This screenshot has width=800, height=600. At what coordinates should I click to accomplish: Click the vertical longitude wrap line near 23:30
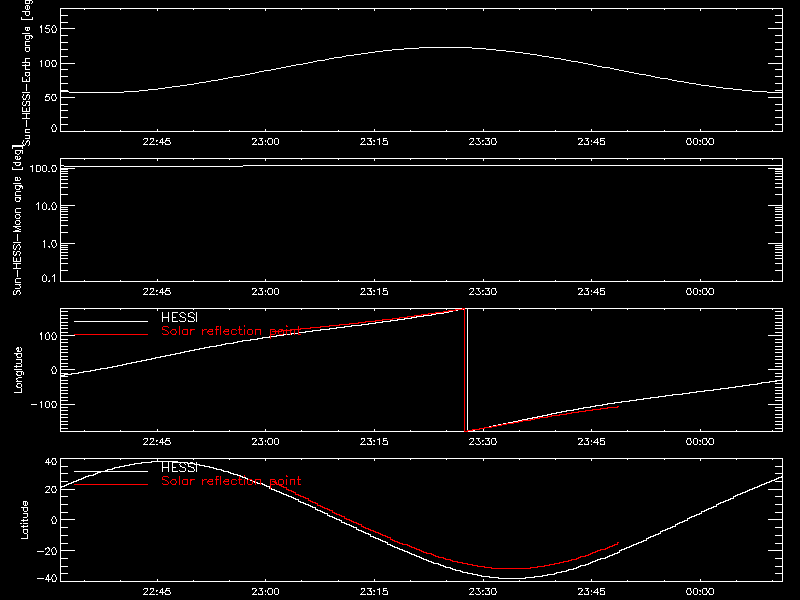(467, 370)
